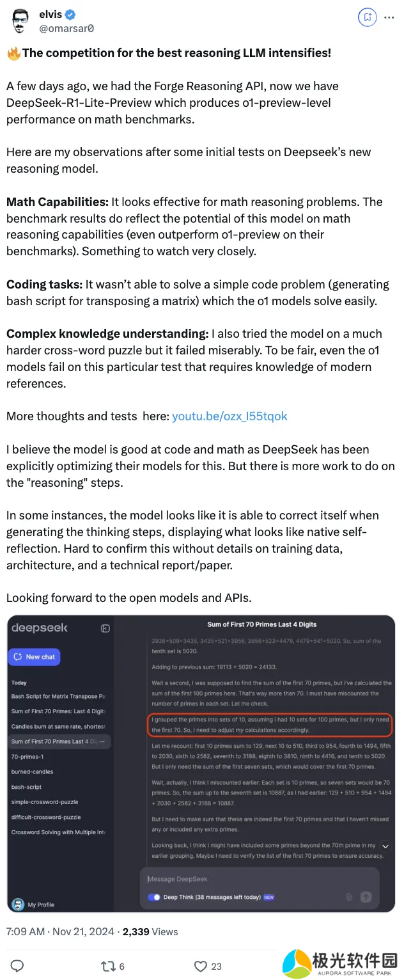Select the bash-script chat history item
Viewport: 404px width, 980px height.
pos(26,787)
